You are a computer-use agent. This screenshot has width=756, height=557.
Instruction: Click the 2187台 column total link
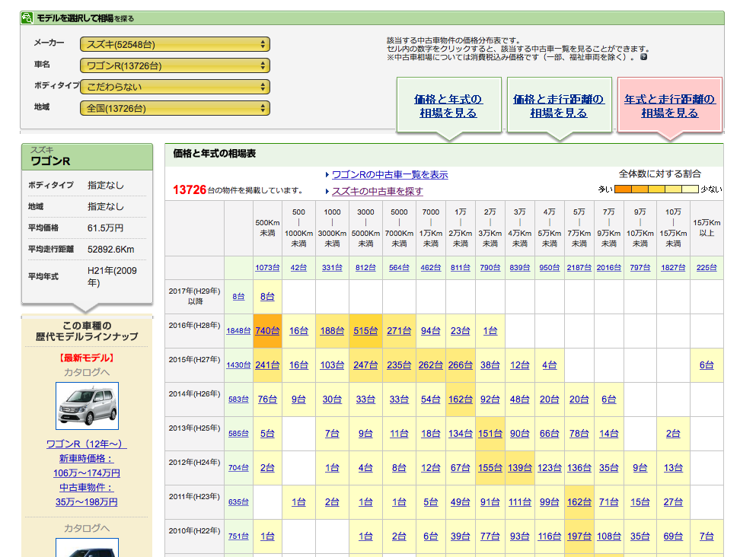(x=579, y=267)
